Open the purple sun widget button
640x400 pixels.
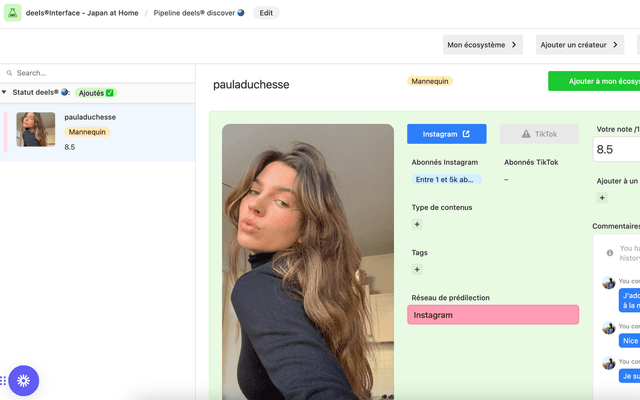(x=23, y=381)
